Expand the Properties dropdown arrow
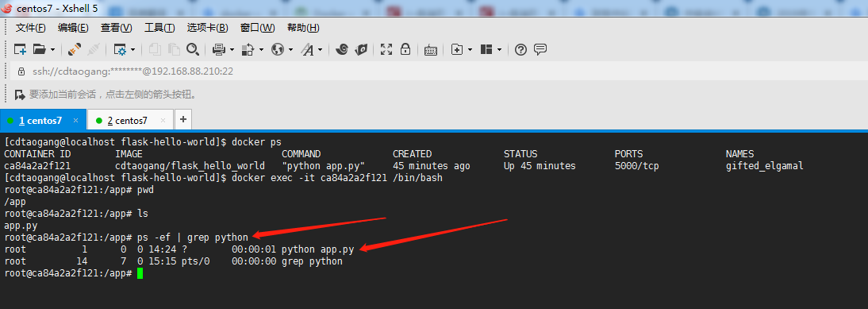Viewport: 868px width, 309px height. click(x=133, y=50)
